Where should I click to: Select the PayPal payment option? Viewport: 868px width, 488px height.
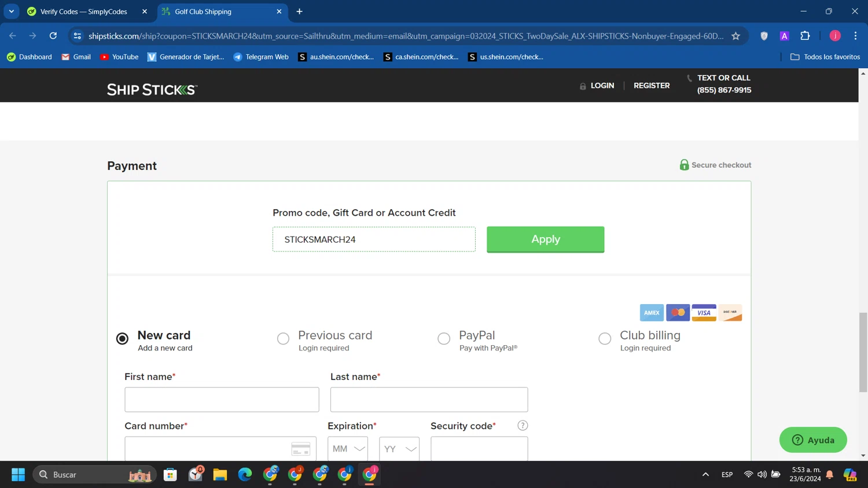click(x=444, y=339)
